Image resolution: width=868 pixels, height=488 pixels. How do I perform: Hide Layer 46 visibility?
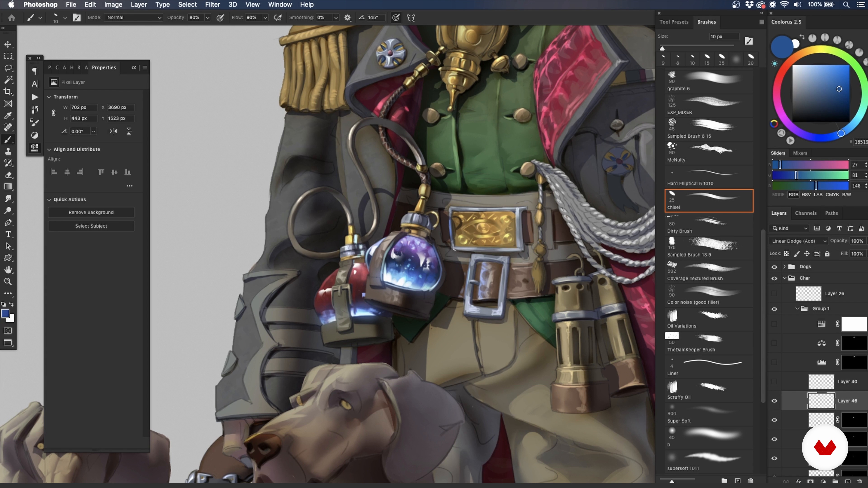[x=774, y=401]
